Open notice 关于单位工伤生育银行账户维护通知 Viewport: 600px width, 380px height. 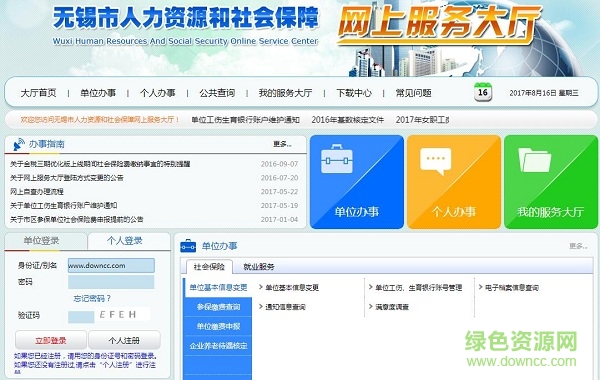point(64,205)
